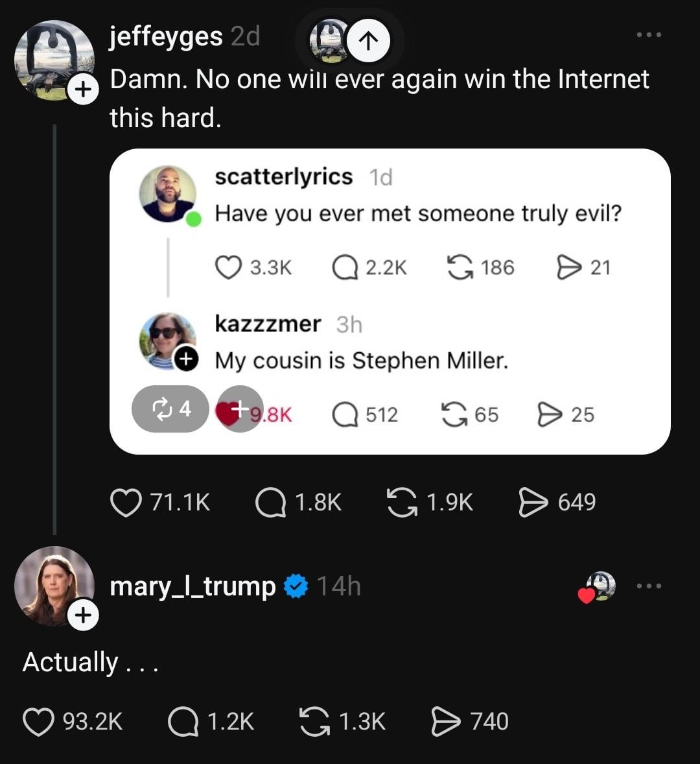Repost jeffeyges' post with 1.9K reposts
This screenshot has height=764, width=700.
(x=402, y=503)
